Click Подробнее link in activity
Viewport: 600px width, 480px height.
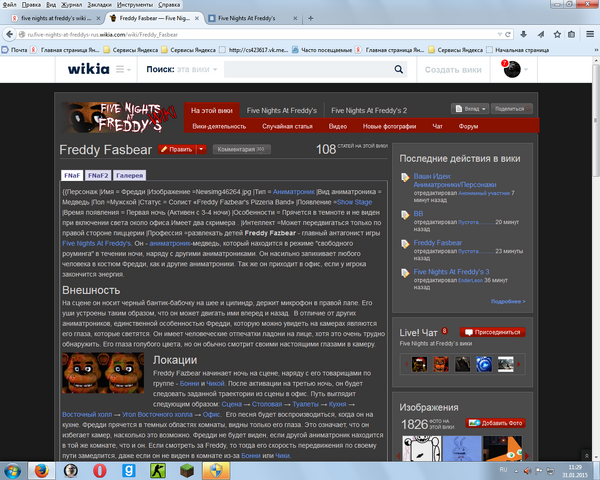508,302
